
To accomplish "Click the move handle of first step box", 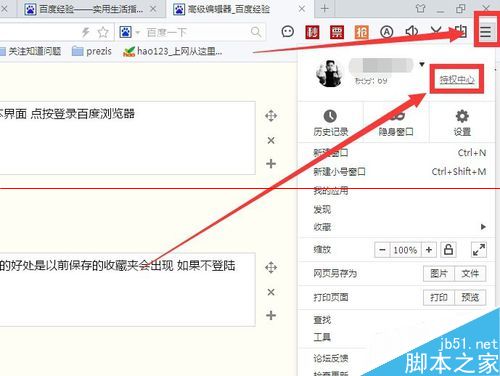I will pos(271,116).
